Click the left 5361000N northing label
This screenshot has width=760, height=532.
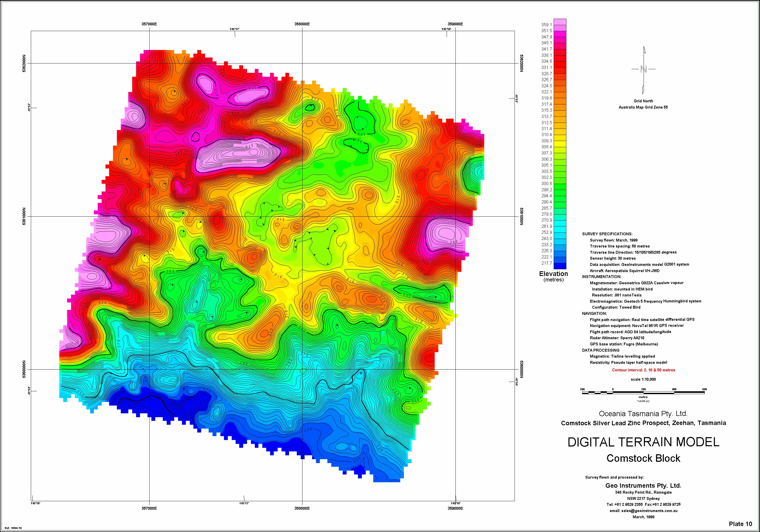24,216
